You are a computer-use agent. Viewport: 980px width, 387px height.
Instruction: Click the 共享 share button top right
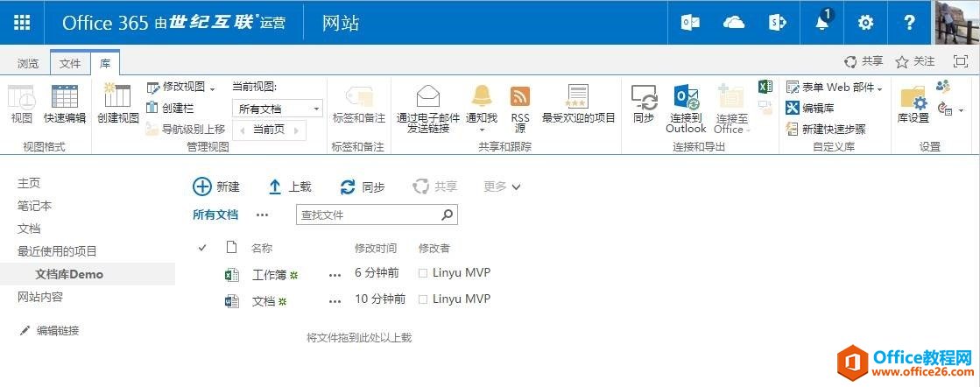click(x=864, y=61)
